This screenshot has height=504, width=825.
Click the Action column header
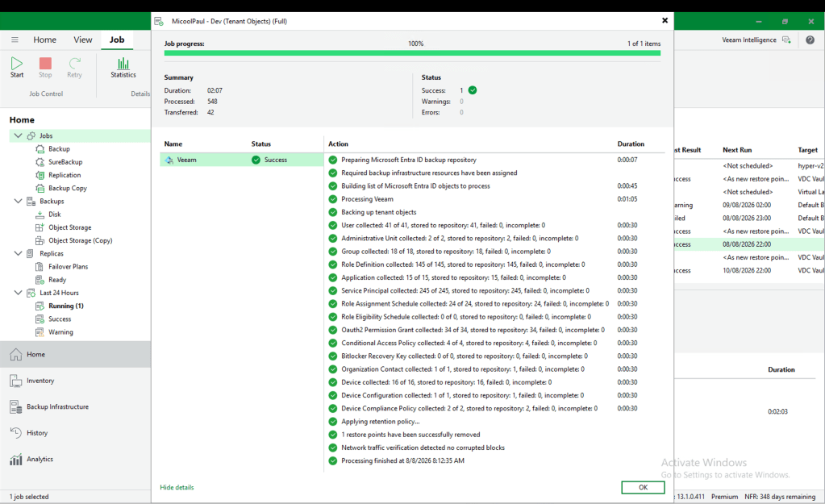339,144
